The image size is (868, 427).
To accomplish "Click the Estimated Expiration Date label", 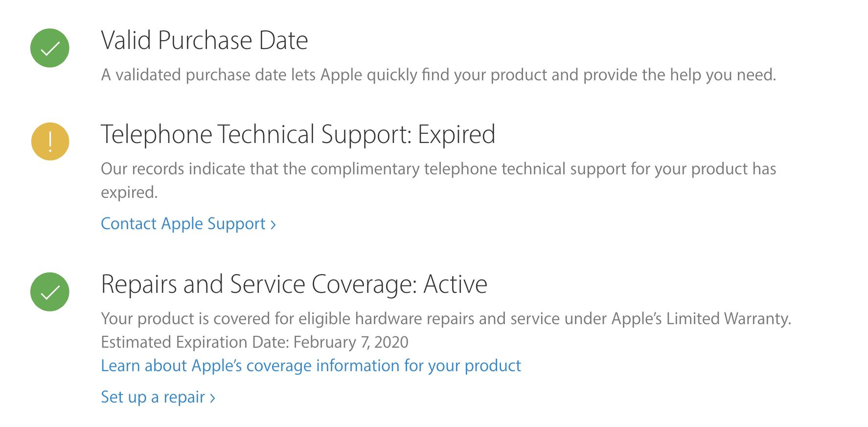I will click(195, 342).
